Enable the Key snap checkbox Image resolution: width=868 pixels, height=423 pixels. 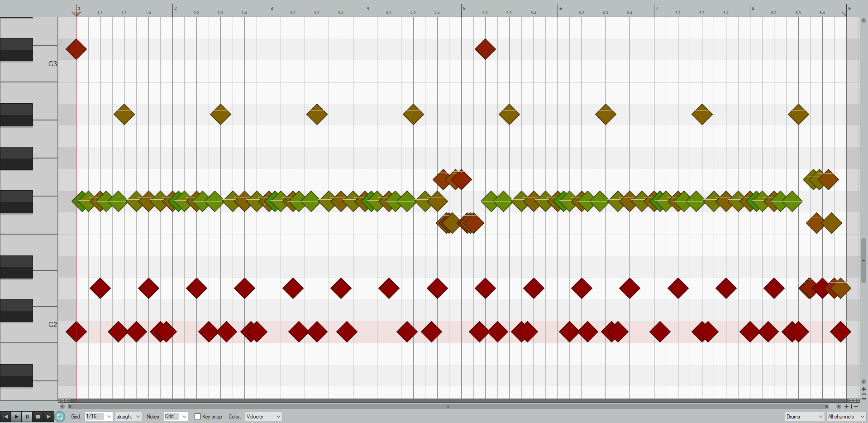[x=197, y=417]
